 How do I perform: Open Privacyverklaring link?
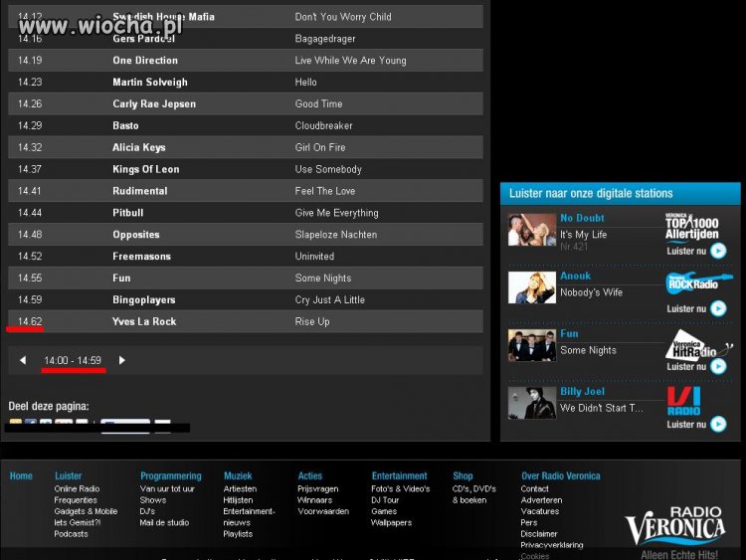551,545
